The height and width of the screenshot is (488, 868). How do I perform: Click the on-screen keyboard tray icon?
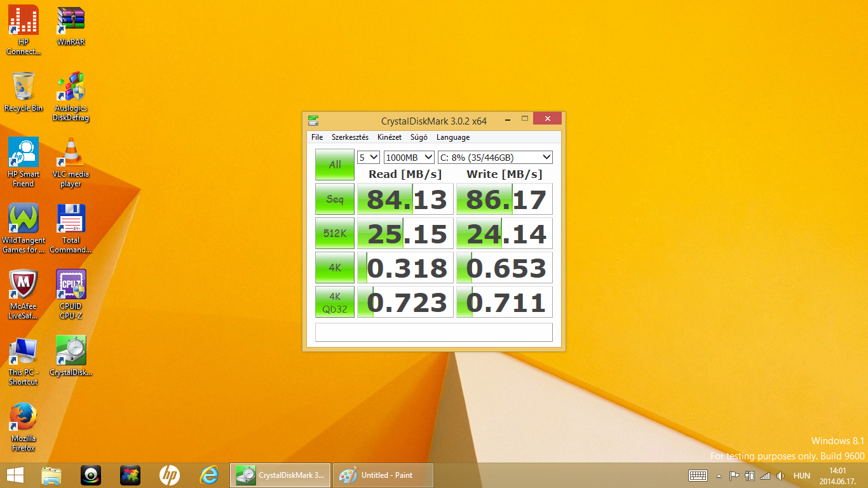point(698,475)
